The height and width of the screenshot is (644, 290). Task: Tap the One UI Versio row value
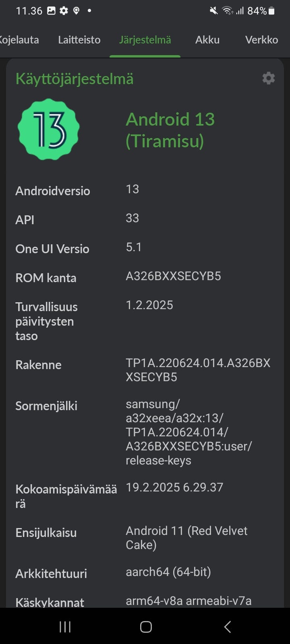[134, 247]
